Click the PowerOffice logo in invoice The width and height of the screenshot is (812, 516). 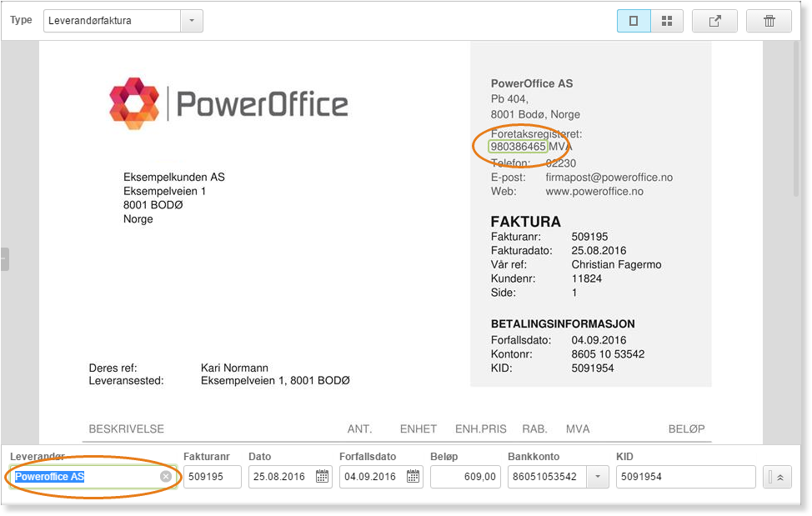click(228, 103)
